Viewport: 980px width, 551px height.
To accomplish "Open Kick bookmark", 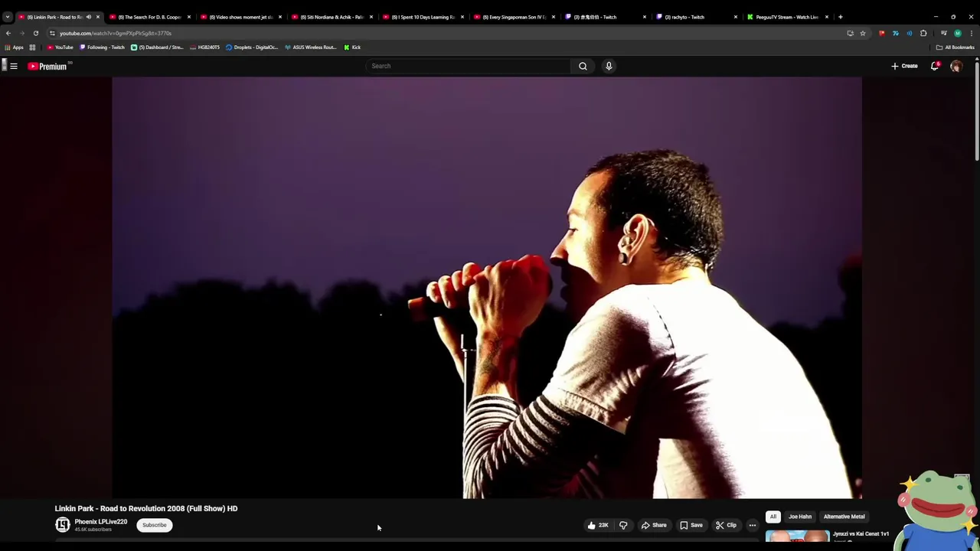I will click(352, 47).
